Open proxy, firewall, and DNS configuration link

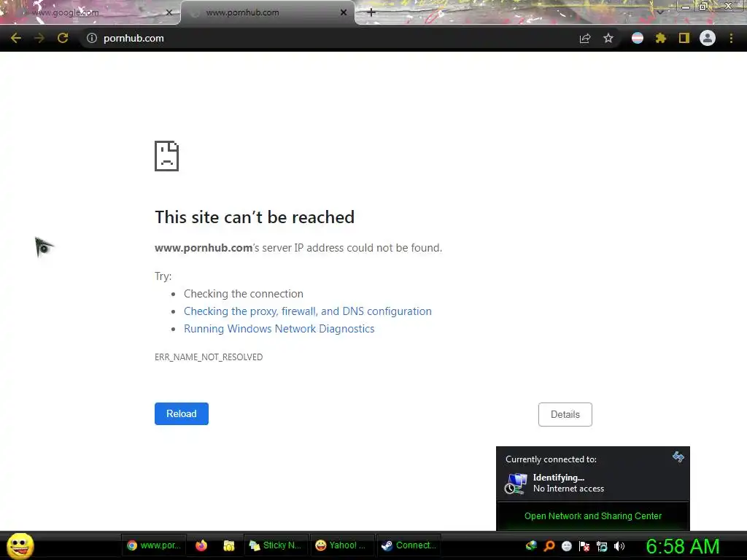click(308, 311)
